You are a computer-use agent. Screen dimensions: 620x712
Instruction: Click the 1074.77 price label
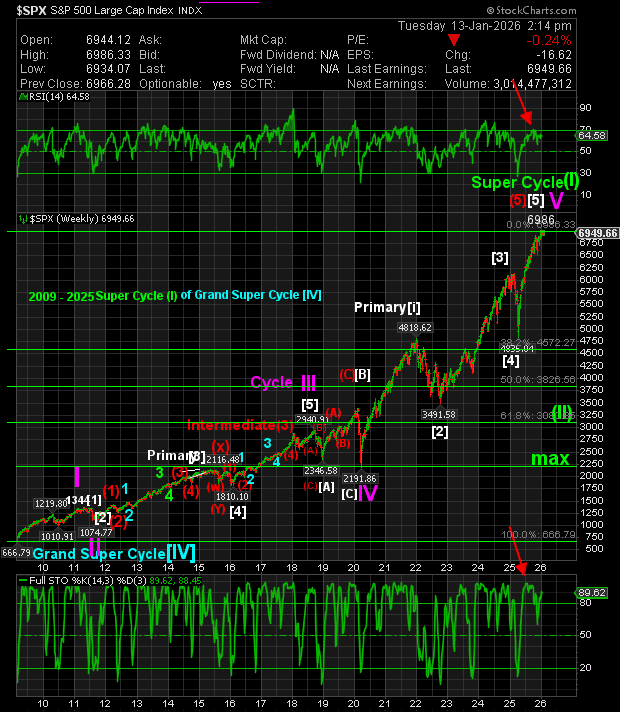tap(95, 532)
